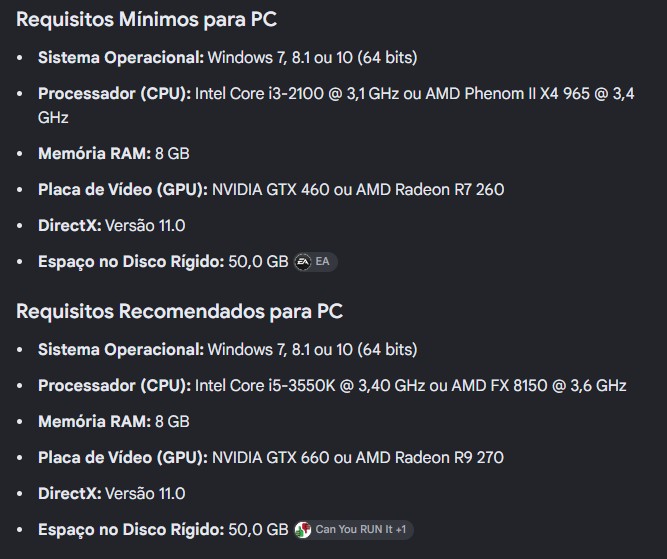Click DirectX Versão 11.0 in minimum list
This screenshot has height=559, width=667.
coord(111,225)
